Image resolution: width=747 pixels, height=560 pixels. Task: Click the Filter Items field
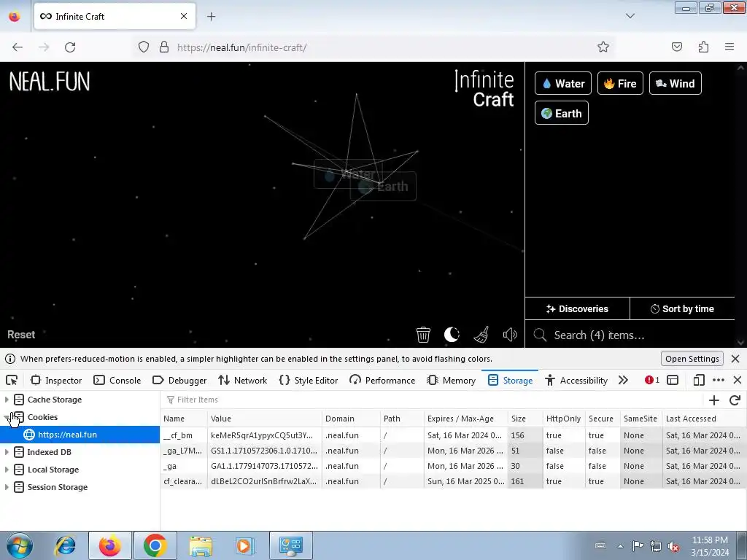pyautogui.click(x=431, y=400)
